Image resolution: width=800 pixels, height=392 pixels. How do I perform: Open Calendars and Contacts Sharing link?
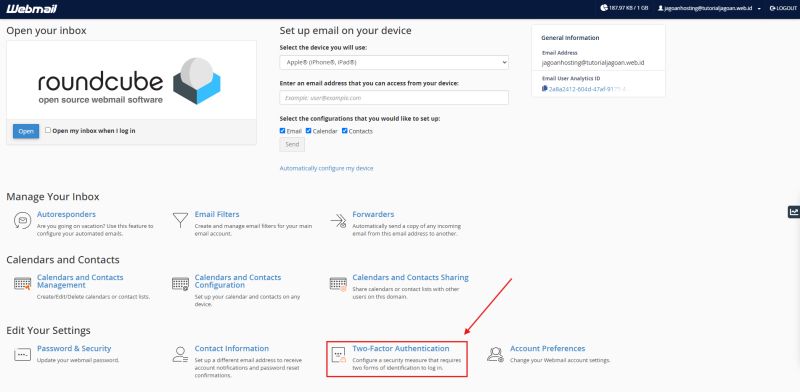pos(410,277)
